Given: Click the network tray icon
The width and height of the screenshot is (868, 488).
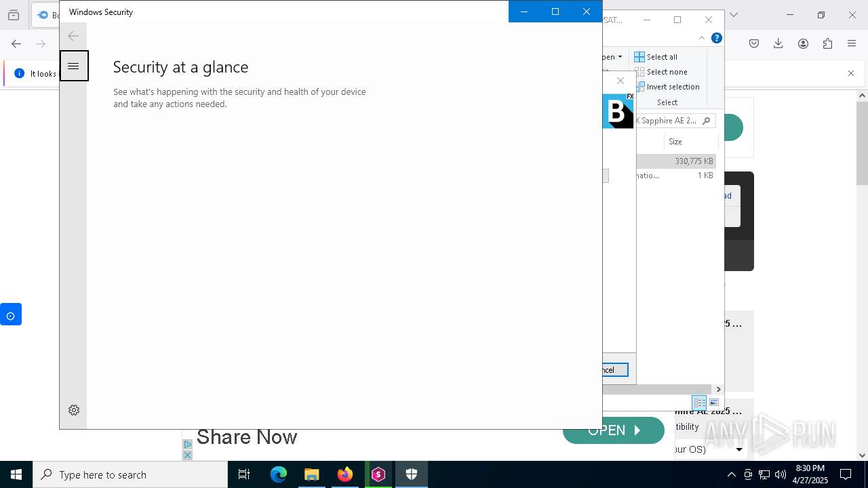Looking at the screenshot, I should [764, 474].
